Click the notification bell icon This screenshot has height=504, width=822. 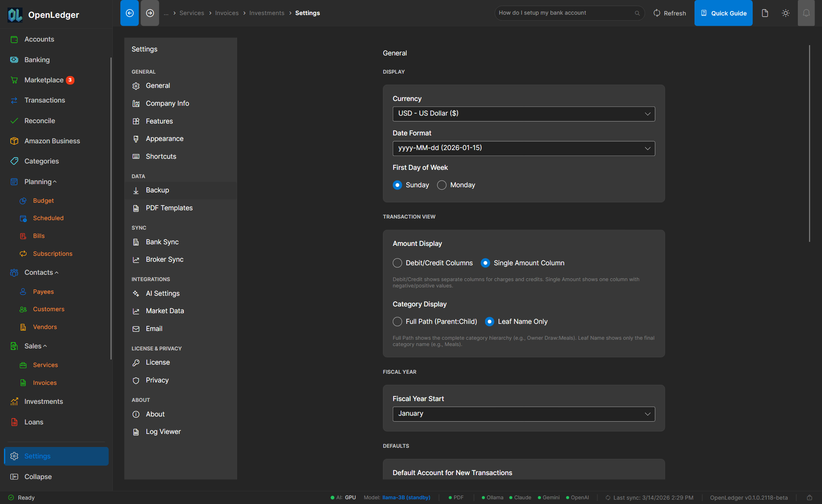tap(807, 13)
